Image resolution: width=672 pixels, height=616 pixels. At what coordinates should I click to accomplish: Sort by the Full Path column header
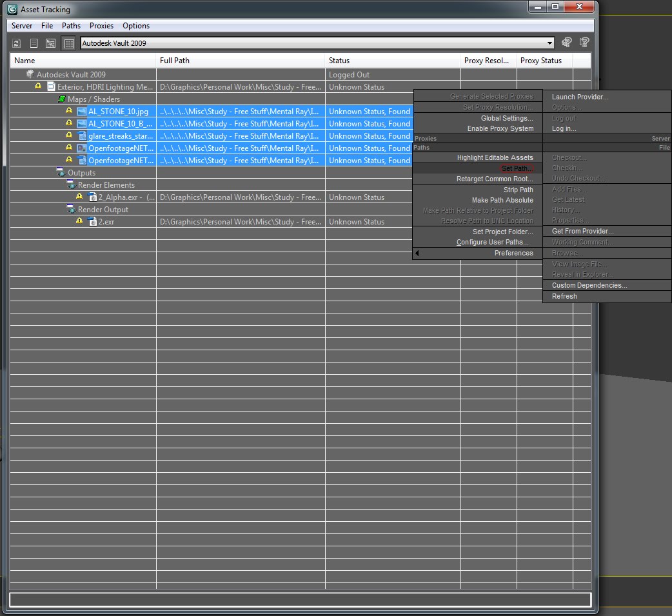tap(241, 61)
